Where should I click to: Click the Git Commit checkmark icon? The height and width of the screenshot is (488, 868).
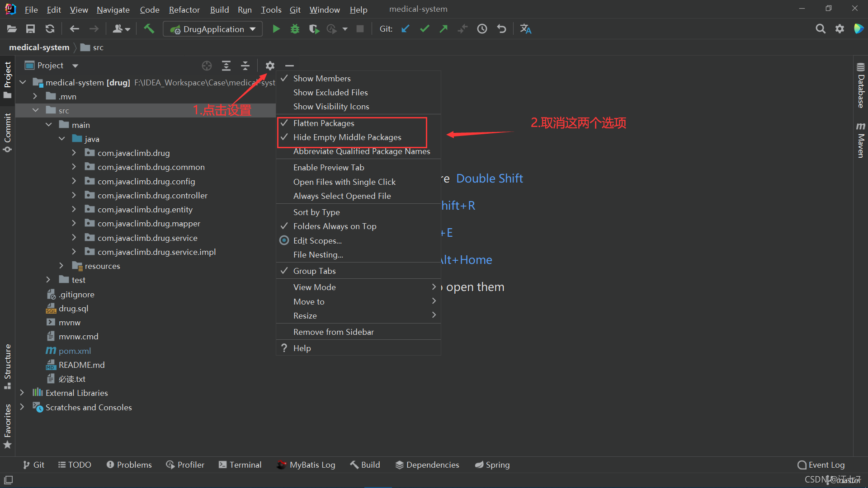[425, 29]
